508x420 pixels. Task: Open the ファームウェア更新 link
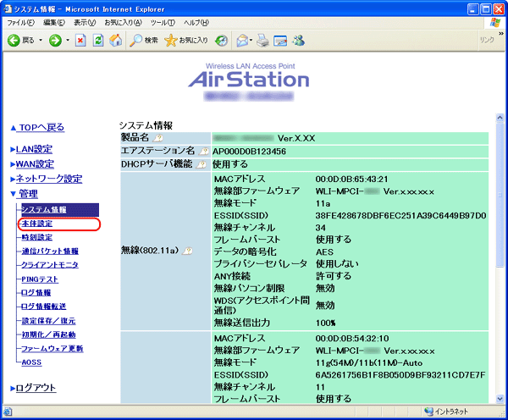click(52, 349)
